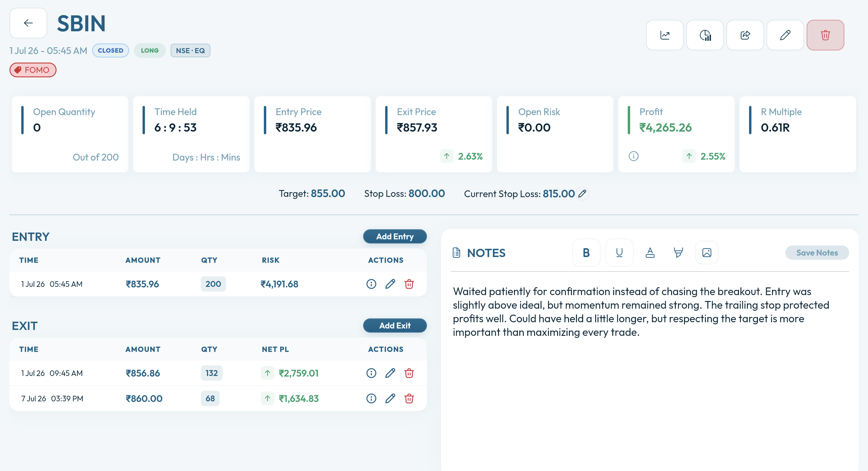The width and height of the screenshot is (868, 471).
Task: Toggle underline formatting in Notes
Action: [619, 253]
